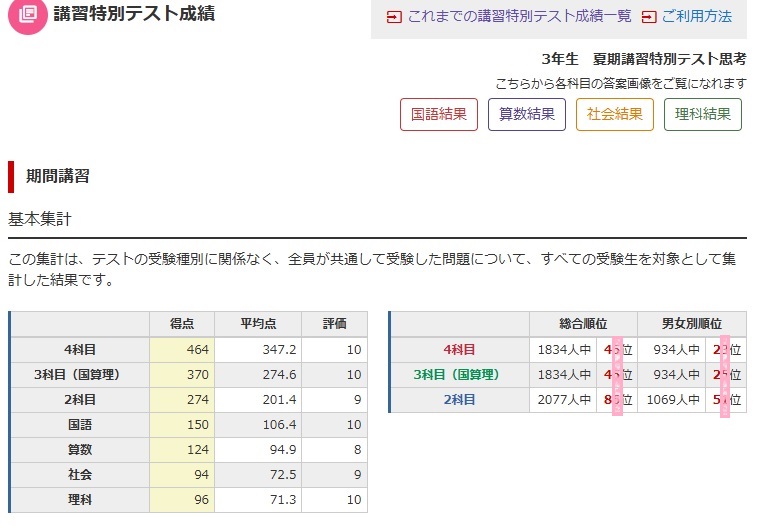
Task: Click the 評価 column header
Action: (334, 323)
